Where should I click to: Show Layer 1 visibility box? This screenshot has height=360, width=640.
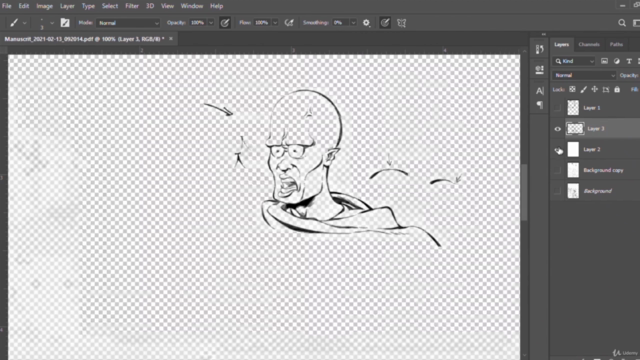(x=558, y=108)
